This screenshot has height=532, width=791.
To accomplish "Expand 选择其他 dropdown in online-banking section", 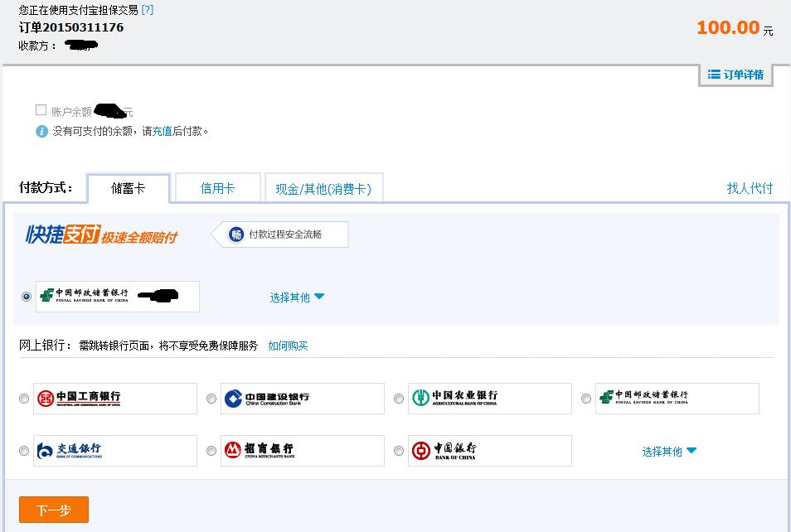I will point(669,452).
